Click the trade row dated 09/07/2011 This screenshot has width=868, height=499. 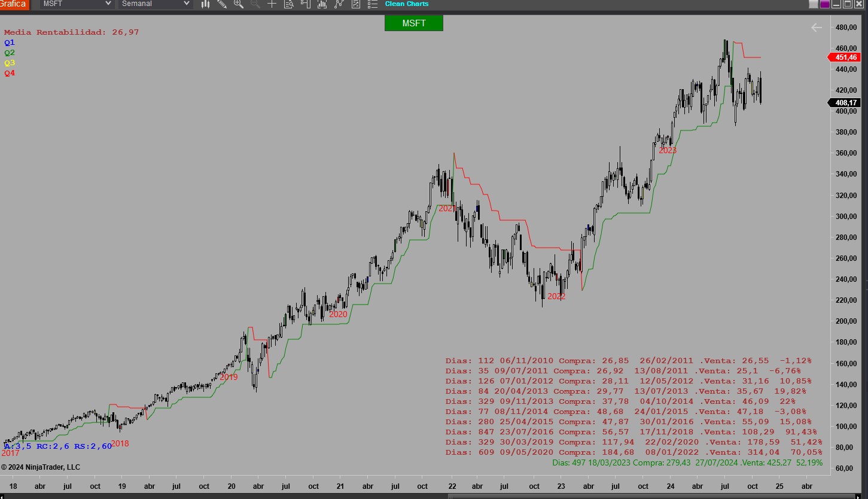coord(623,371)
